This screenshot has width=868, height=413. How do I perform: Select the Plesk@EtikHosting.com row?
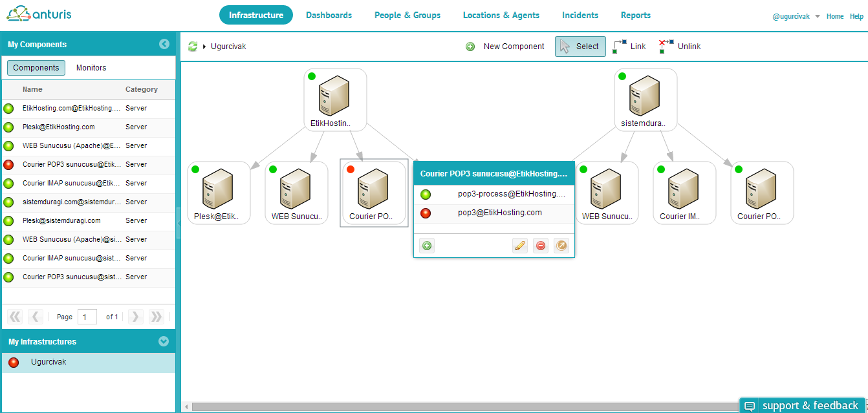[x=89, y=127]
